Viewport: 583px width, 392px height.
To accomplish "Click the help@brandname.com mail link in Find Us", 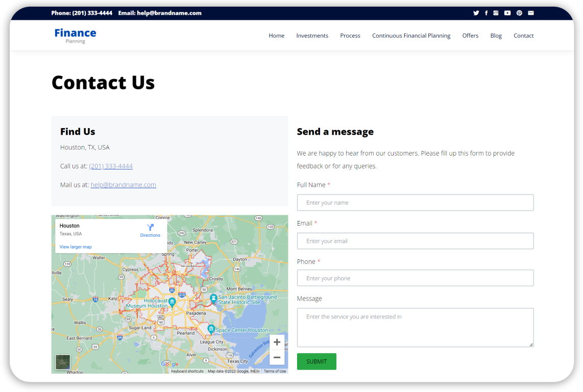I will 123,185.
